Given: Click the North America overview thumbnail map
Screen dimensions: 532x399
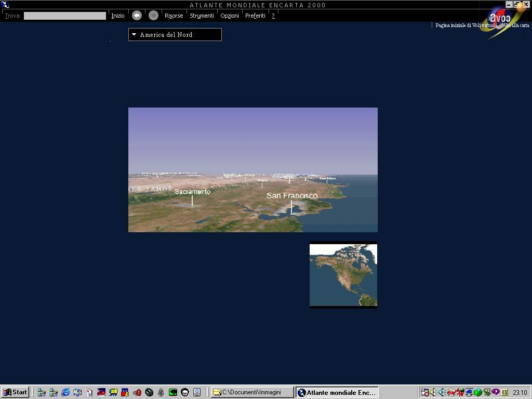Looking at the screenshot, I should tap(343, 275).
